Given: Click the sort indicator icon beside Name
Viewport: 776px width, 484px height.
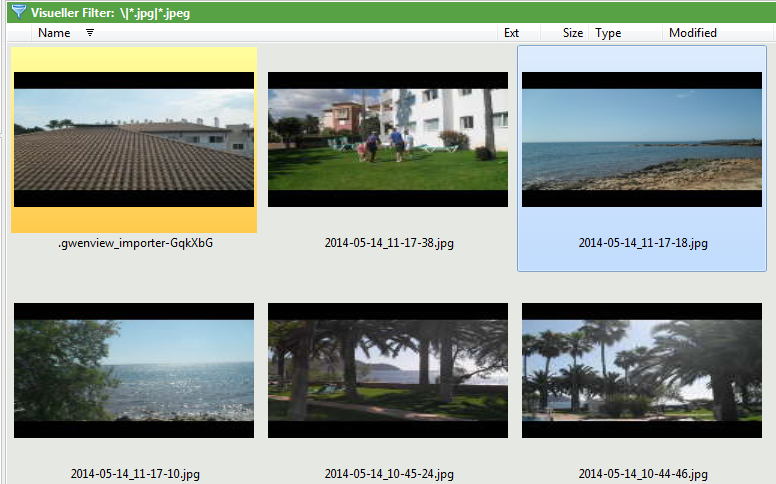Looking at the screenshot, I should (x=90, y=33).
